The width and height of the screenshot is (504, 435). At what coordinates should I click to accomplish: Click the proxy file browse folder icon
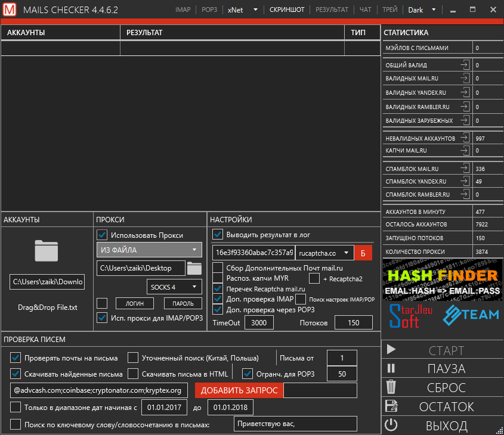pos(194,268)
